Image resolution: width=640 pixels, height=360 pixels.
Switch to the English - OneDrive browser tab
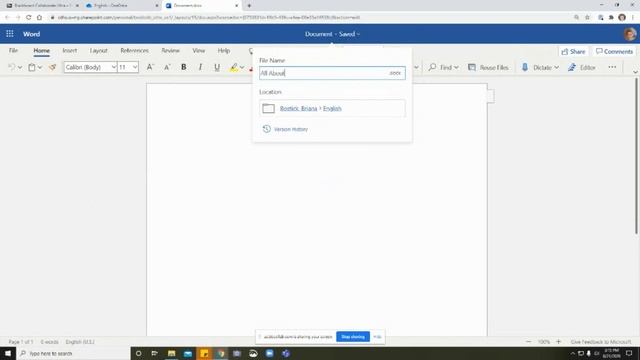[122, 6]
